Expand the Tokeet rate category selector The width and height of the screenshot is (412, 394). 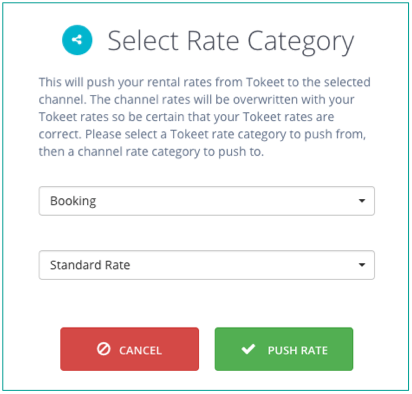pos(207,265)
